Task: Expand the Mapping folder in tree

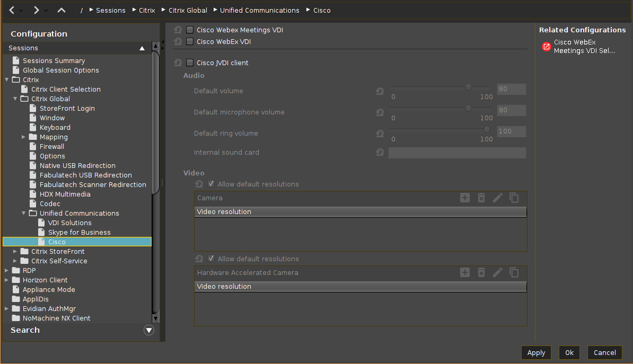Action: [x=24, y=137]
